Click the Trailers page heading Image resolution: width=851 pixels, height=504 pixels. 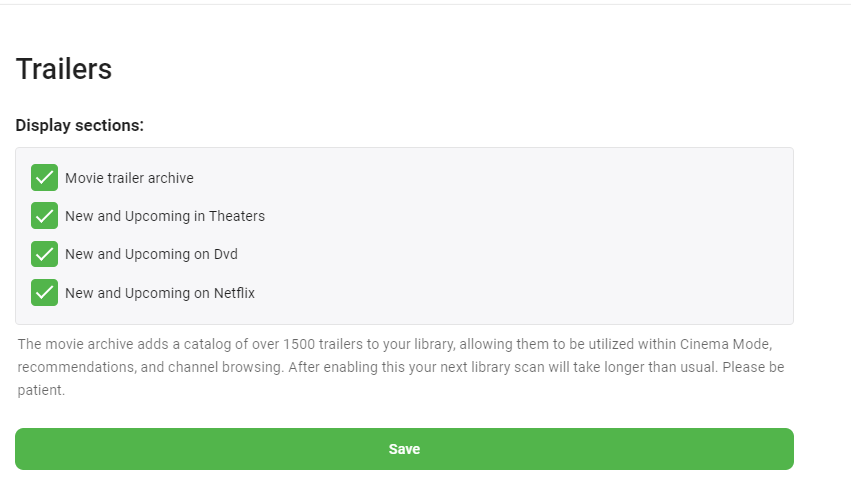[x=64, y=69]
